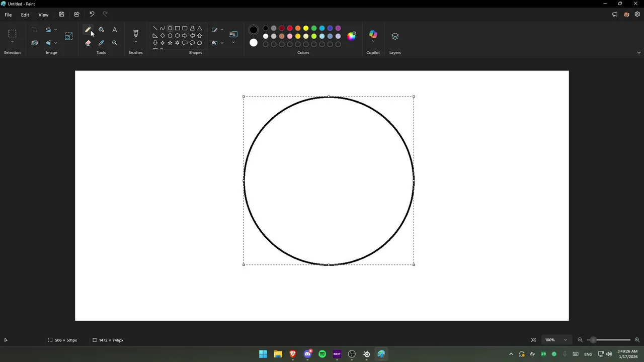Open the Settings gear
644x362 pixels.
637,15
